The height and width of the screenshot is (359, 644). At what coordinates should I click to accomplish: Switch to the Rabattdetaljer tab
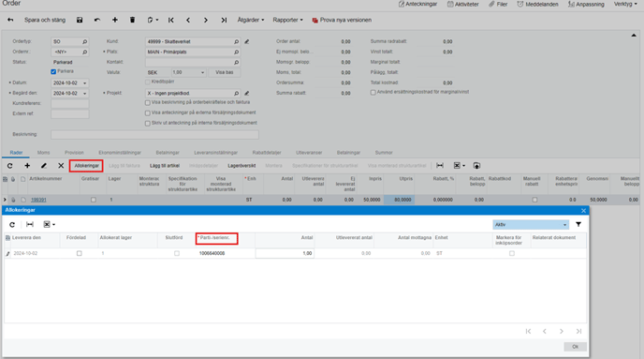click(267, 153)
